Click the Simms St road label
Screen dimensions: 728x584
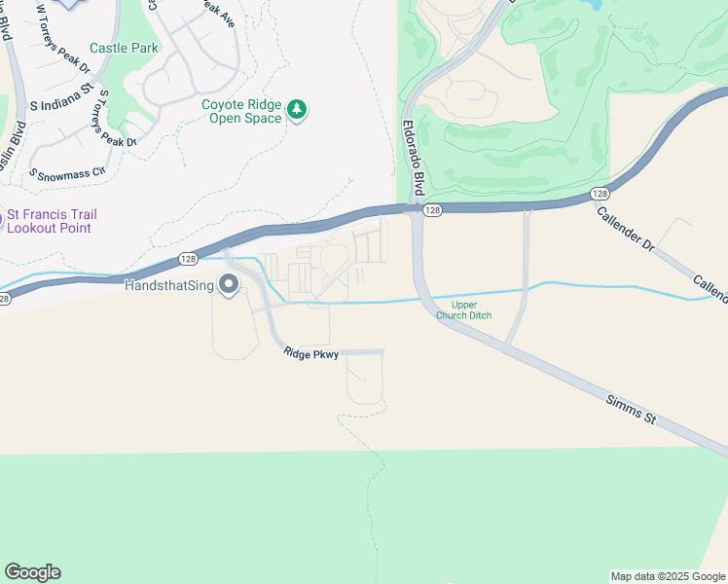pyautogui.click(x=631, y=410)
